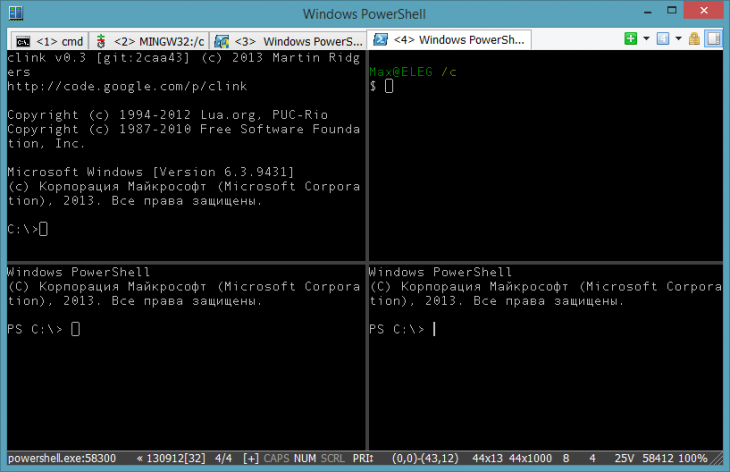Image resolution: width=730 pixels, height=472 pixels.
Task: Click the ConEmu system menu icon in title bar
Action: coord(13,15)
